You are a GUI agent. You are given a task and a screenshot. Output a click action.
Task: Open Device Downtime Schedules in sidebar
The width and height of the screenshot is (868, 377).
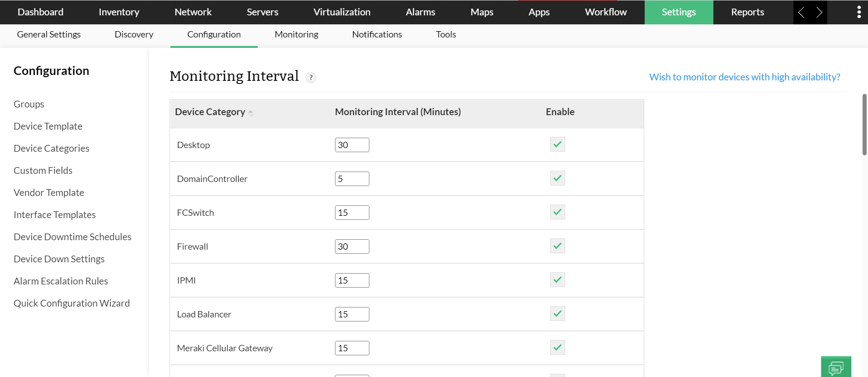tap(72, 237)
